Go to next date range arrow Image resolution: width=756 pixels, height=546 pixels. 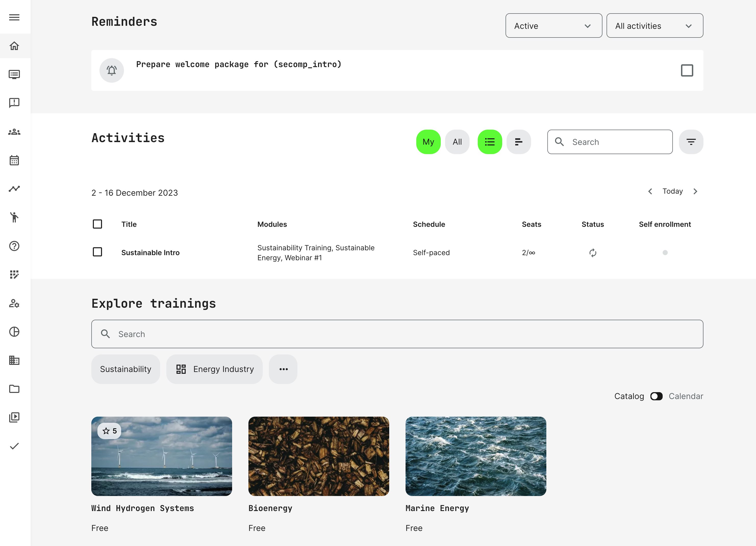[695, 191]
